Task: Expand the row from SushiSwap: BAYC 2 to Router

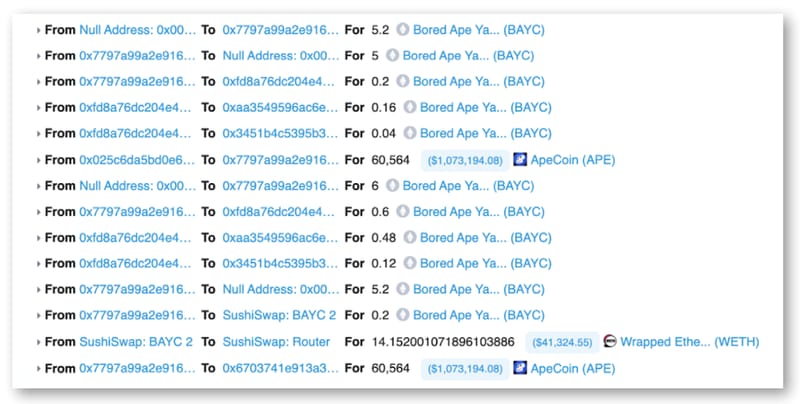Action: point(38,342)
